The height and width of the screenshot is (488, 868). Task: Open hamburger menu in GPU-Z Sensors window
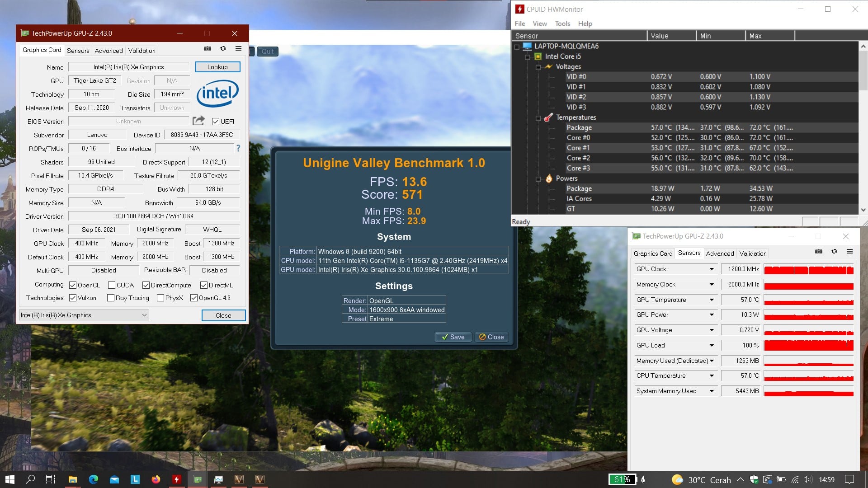[x=850, y=251]
